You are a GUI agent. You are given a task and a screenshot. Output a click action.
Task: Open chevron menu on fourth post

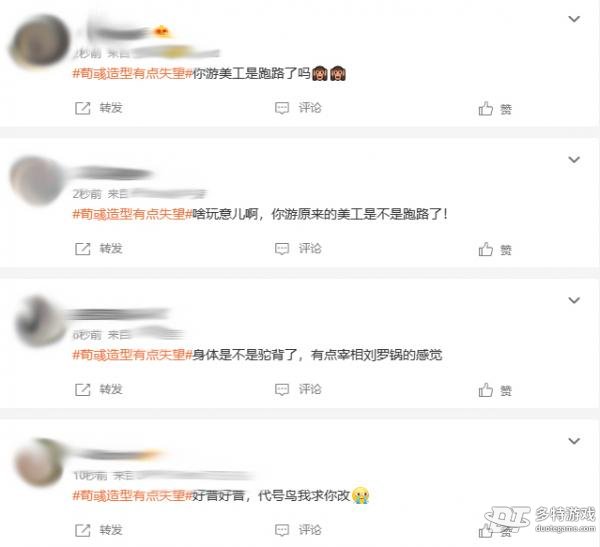[x=574, y=441]
